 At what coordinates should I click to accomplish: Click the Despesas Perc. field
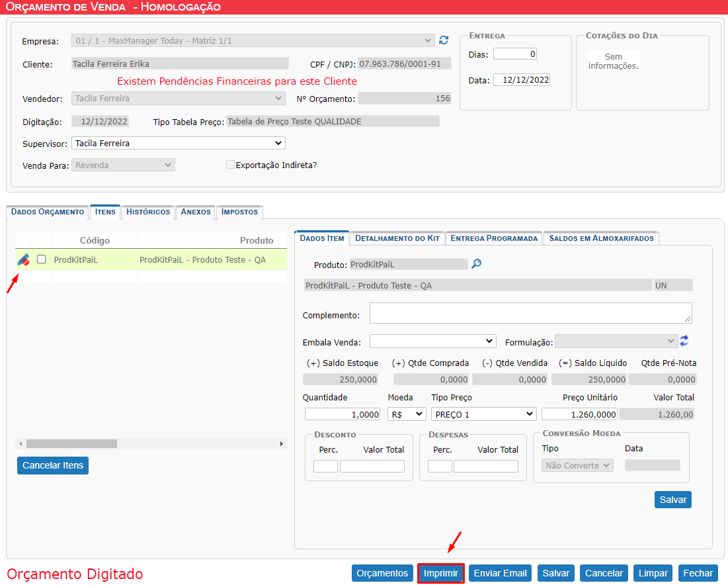coord(440,466)
